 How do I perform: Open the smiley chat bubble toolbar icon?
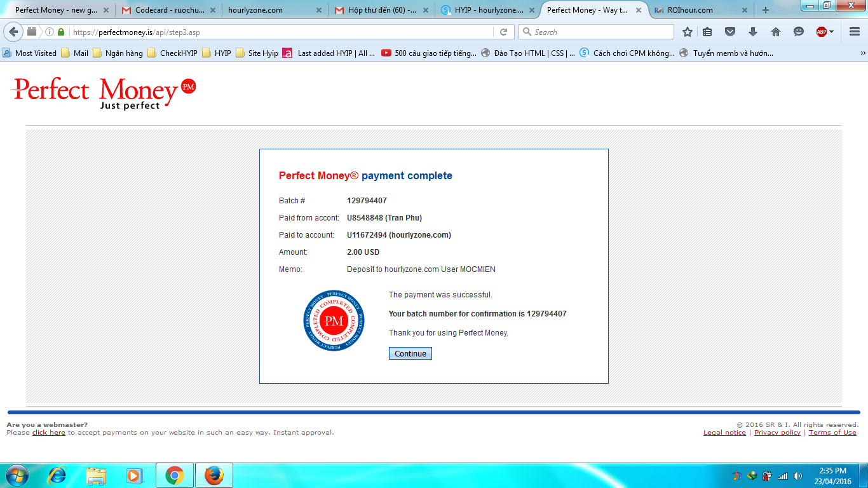pyautogui.click(x=799, y=32)
